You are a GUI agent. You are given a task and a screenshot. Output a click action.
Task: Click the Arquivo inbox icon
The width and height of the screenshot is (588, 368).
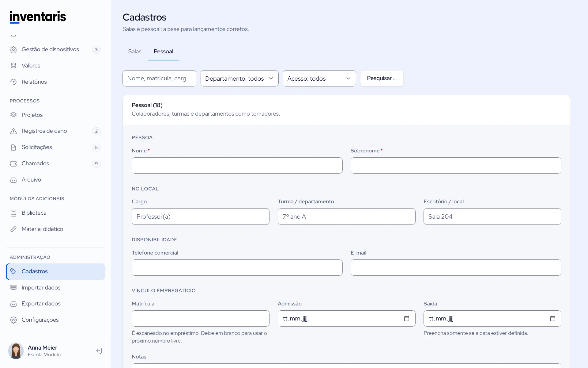point(13,180)
